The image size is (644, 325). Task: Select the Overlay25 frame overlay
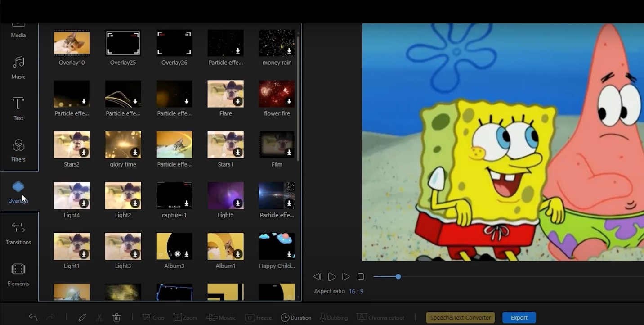(123, 43)
